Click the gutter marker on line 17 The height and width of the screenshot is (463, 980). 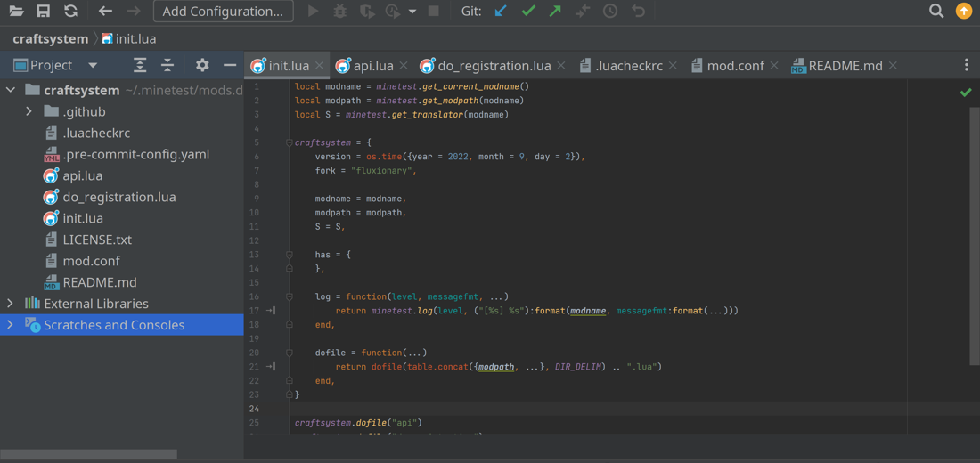click(271, 311)
